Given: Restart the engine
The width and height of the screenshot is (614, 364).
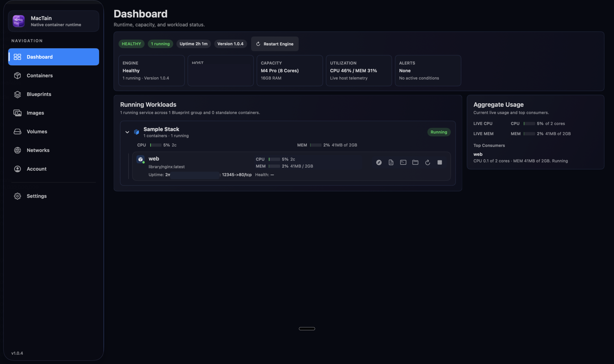Looking at the screenshot, I should click(275, 44).
